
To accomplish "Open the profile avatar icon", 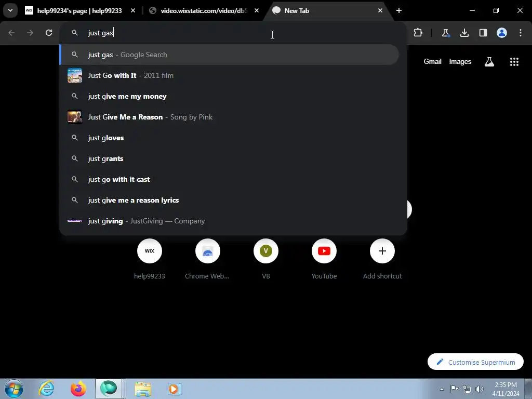I will click(502, 33).
